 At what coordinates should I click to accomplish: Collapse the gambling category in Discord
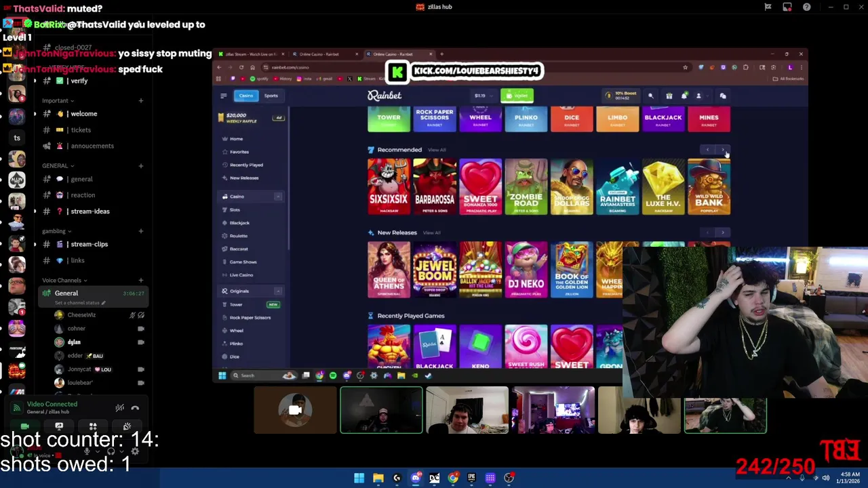[x=57, y=231]
